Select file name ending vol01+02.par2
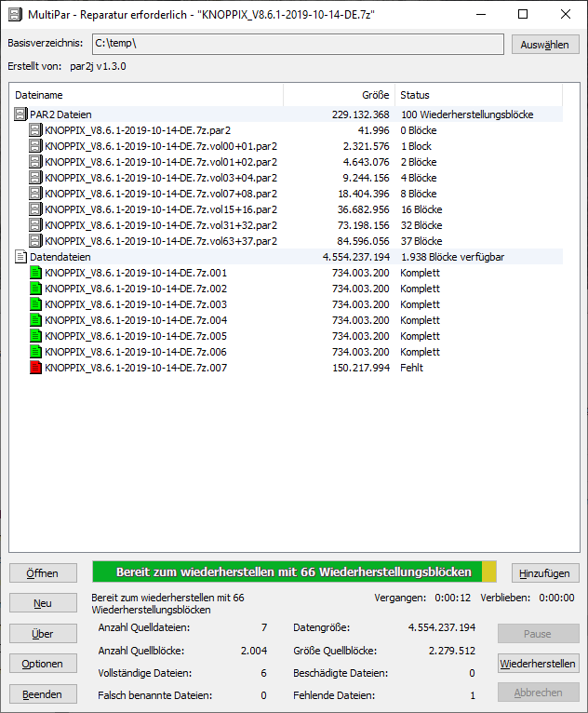The height and width of the screenshot is (713, 588). [161, 162]
